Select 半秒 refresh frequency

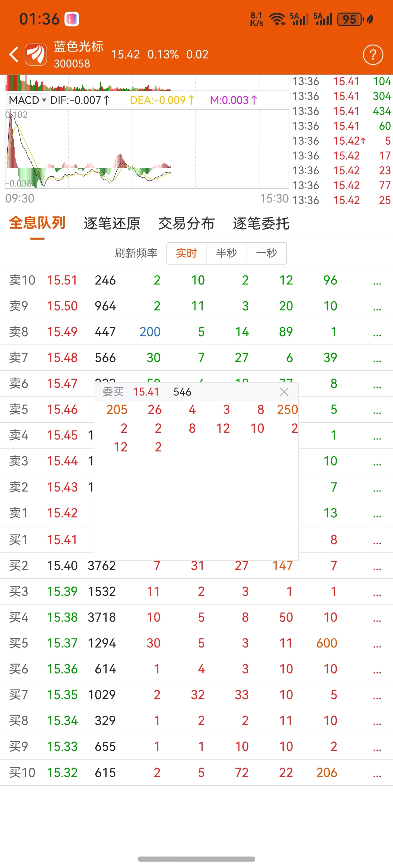(226, 253)
